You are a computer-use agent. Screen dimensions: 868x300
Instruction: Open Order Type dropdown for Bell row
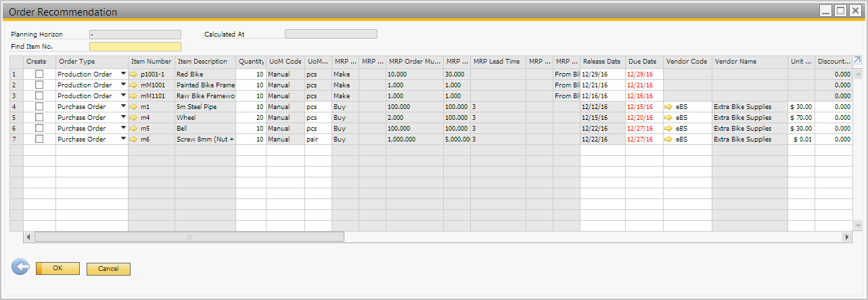[123, 129]
